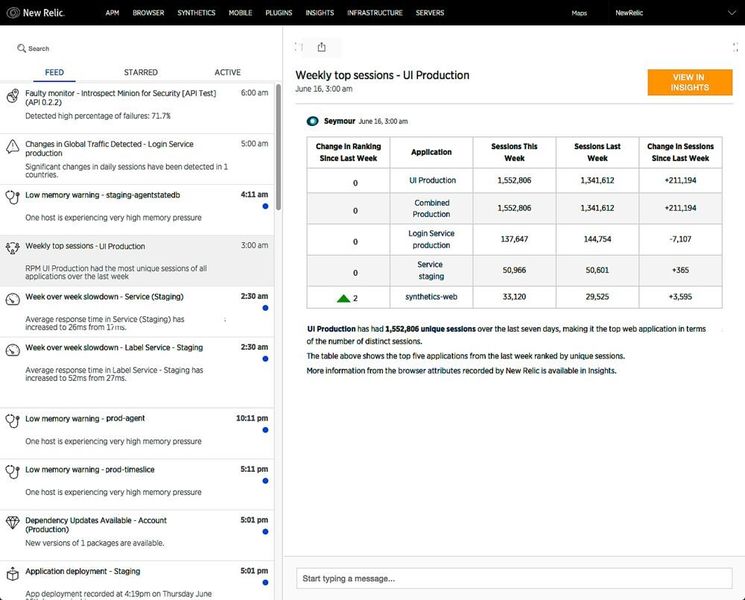The width and height of the screenshot is (745, 600).
Task: Open Low memory warning staging-agentstatedb item
Action: click(x=137, y=210)
